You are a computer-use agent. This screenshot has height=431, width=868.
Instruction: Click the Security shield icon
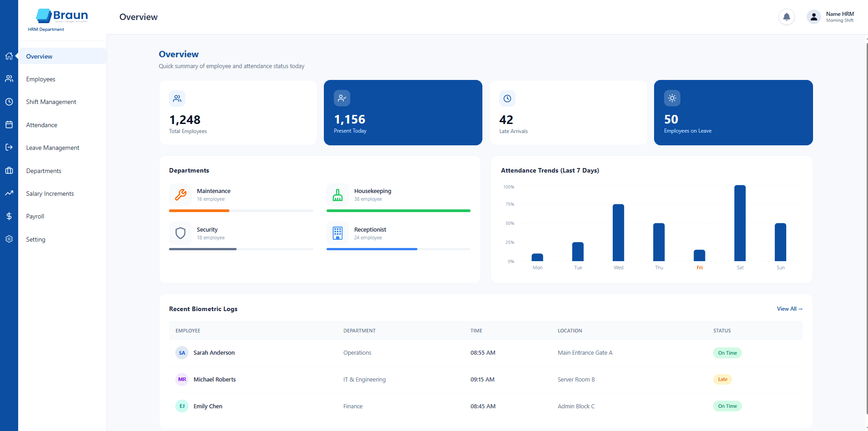click(180, 233)
